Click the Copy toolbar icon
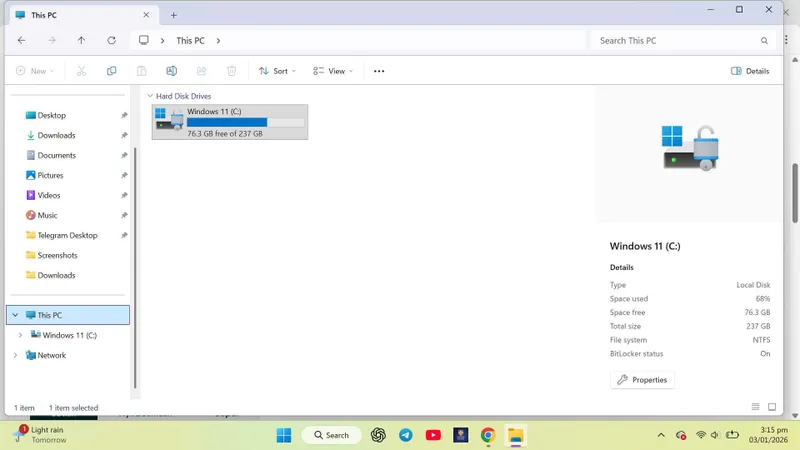The image size is (800, 450). click(111, 71)
